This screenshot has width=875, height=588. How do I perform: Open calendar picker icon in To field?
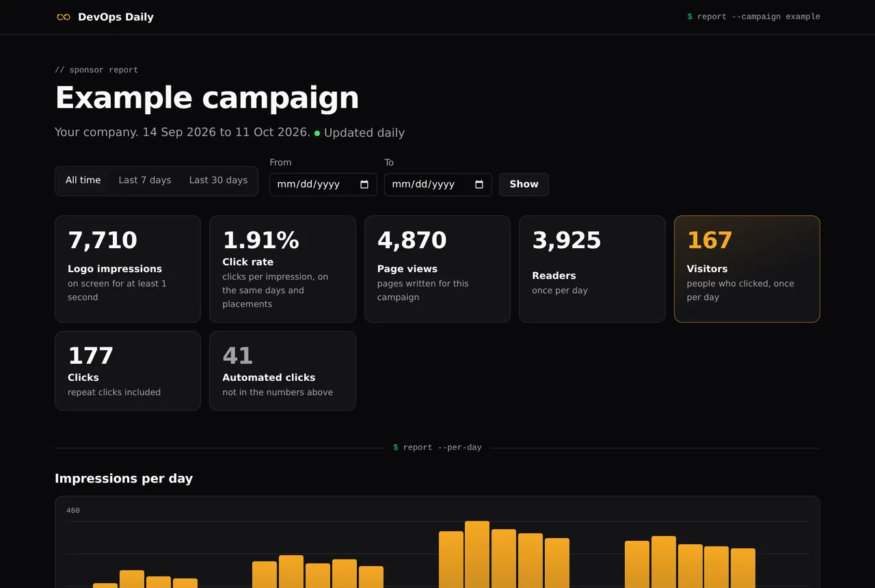[x=479, y=185]
